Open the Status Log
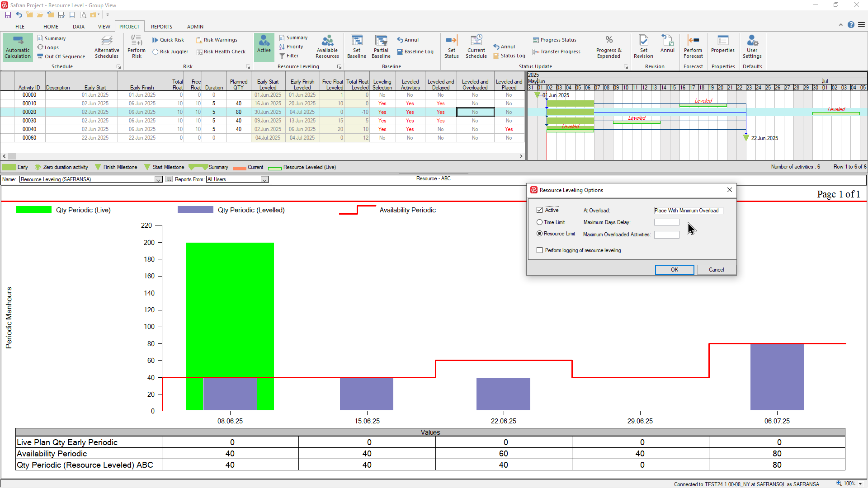The height and width of the screenshot is (488, 868). pyautogui.click(x=509, y=56)
